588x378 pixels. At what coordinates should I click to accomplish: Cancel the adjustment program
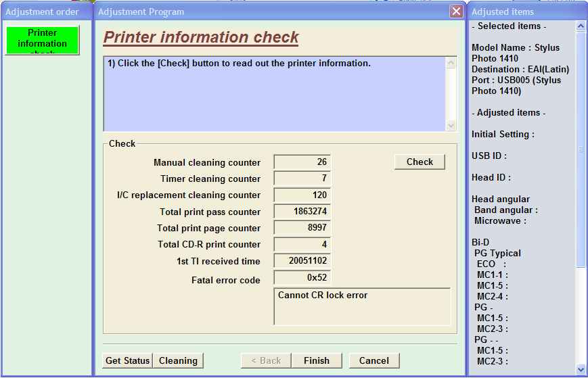click(374, 360)
